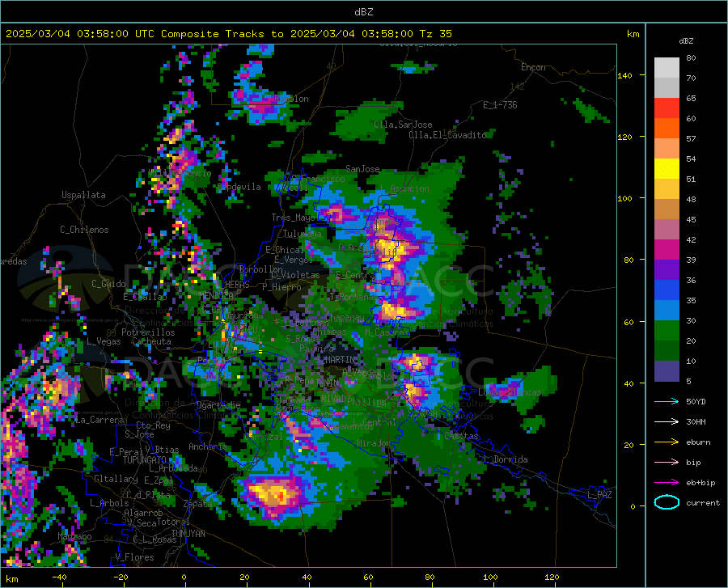Click the L_Vegas place label
The image size is (728, 588).
click(104, 341)
